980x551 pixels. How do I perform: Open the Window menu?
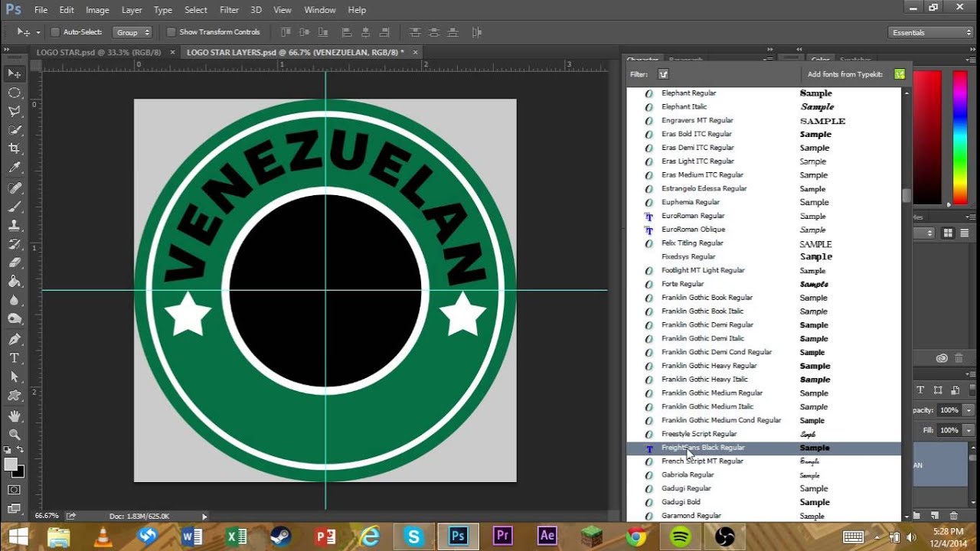coord(320,10)
